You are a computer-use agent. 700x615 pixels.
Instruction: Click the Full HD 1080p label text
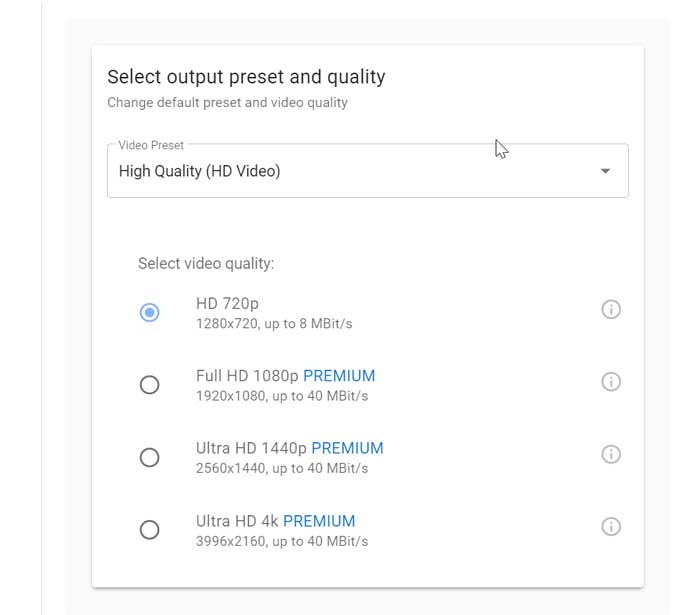tap(247, 376)
